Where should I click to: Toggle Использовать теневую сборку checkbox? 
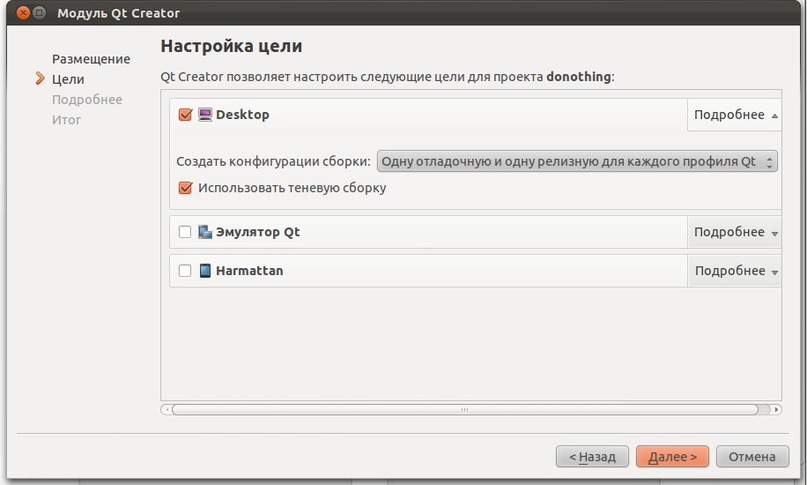pyautogui.click(x=185, y=188)
